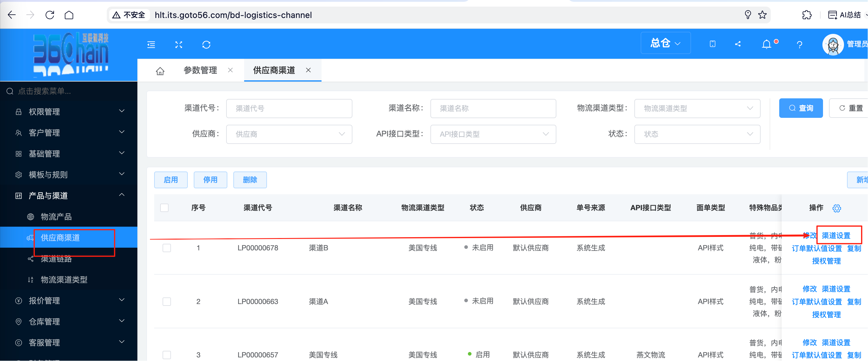Click the AI总结 button in browser toolbar
Image resolution: width=868 pixels, height=361 pixels.
pos(844,15)
